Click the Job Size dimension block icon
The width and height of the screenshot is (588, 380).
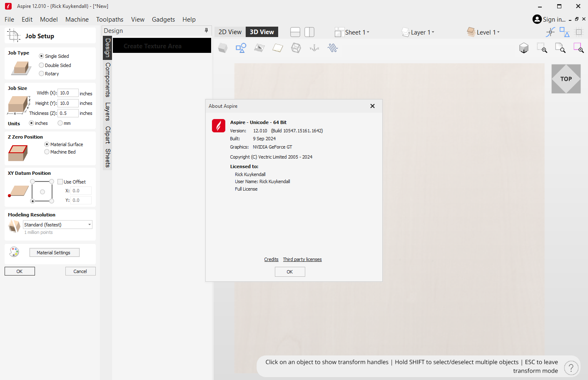(x=18, y=104)
